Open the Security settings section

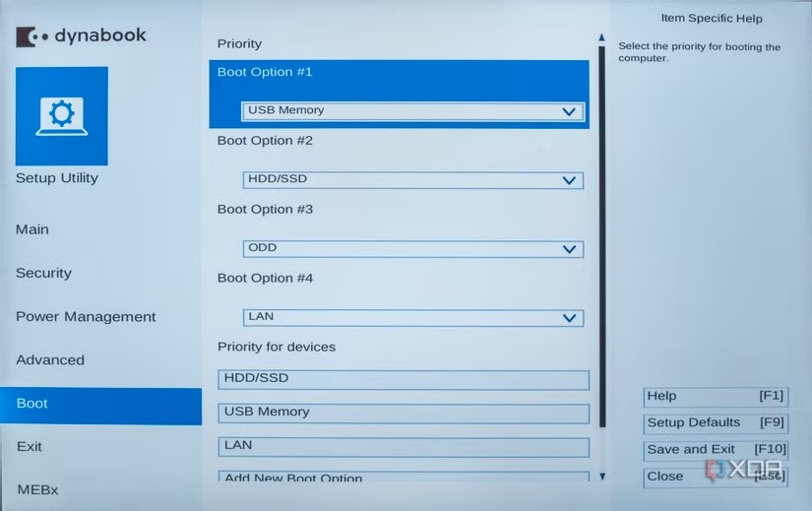click(x=43, y=273)
